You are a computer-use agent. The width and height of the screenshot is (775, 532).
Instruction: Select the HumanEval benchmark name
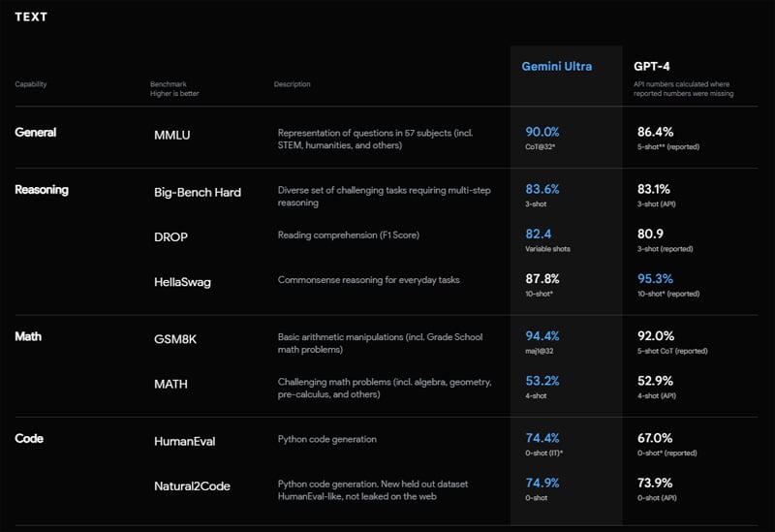tap(185, 441)
